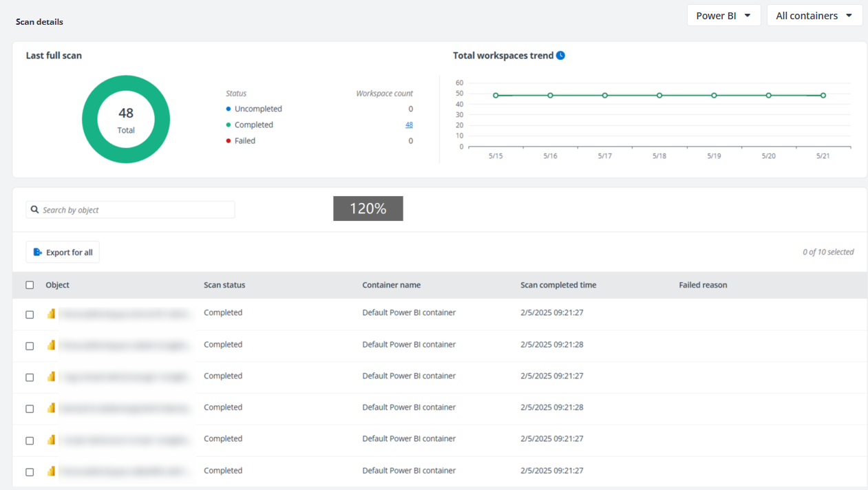Click the Total workspaces trend title
The width and height of the screenshot is (868, 490).
click(x=503, y=56)
